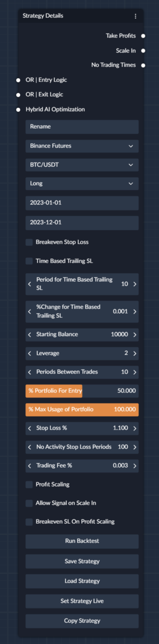This screenshot has height=644, width=159.
Task: Increase Leverage with the right arrow
Action: pos(135,353)
